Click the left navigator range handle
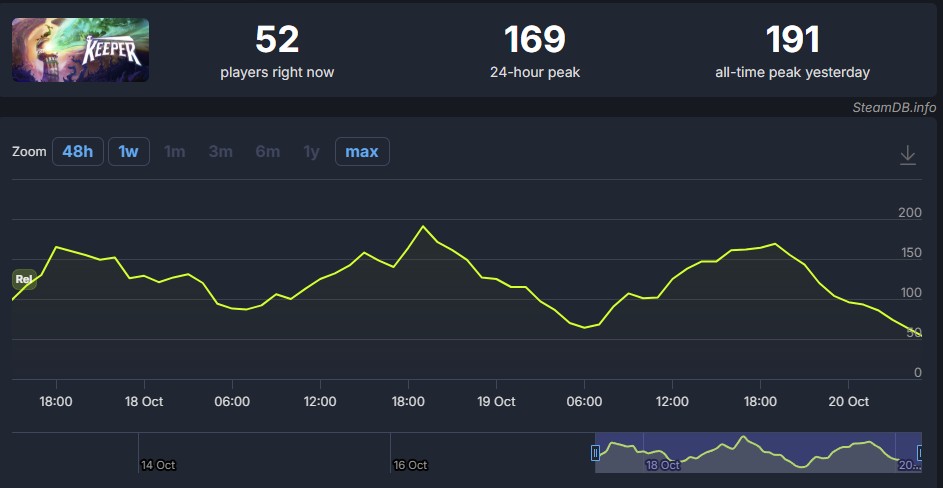 [x=596, y=453]
